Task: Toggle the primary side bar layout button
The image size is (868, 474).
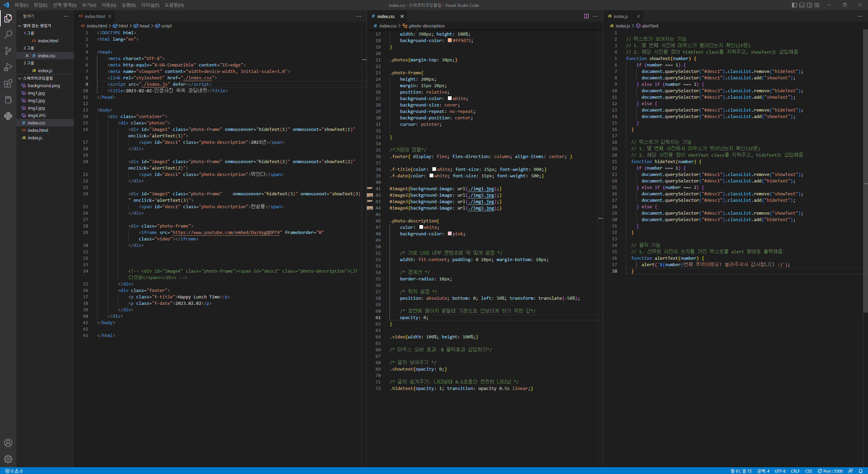Action: click(x=794, y=5)
